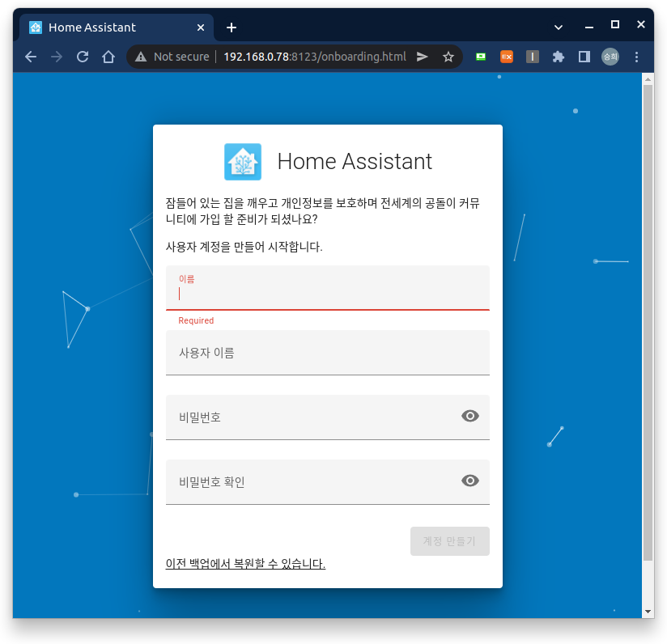Focus the 비밀번호 password field
Viewport: 667px width, 644px height.
328,417
